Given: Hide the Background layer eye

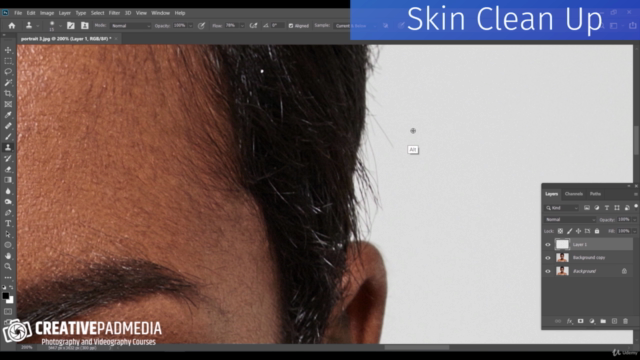Looking at the screenshot, I should (548, 271).
